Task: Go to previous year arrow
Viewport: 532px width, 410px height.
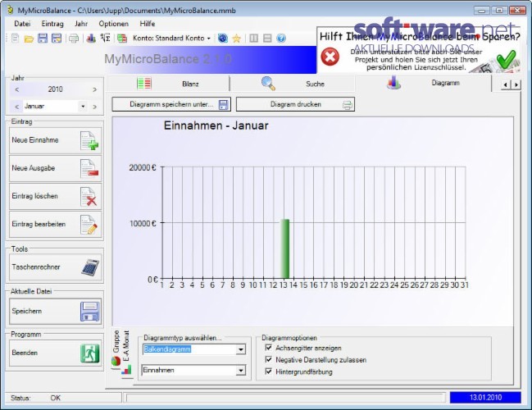Action: pos(17,89)
